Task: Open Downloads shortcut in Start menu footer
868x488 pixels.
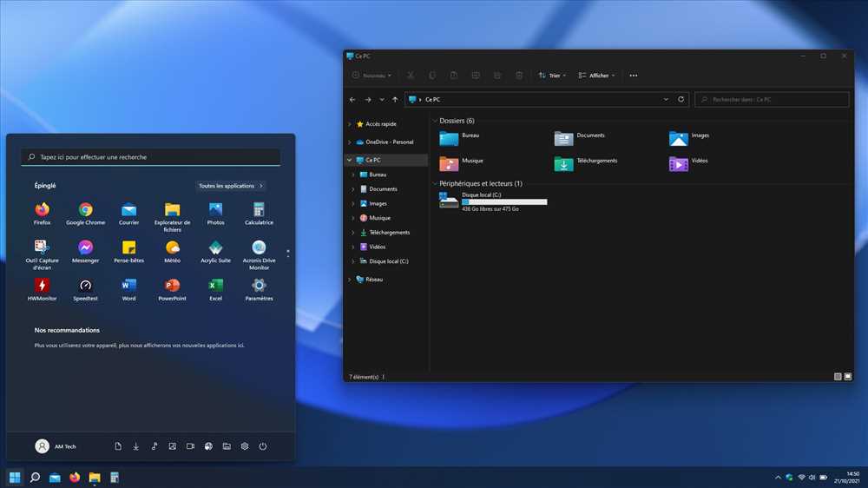Action: click(135, 446)
